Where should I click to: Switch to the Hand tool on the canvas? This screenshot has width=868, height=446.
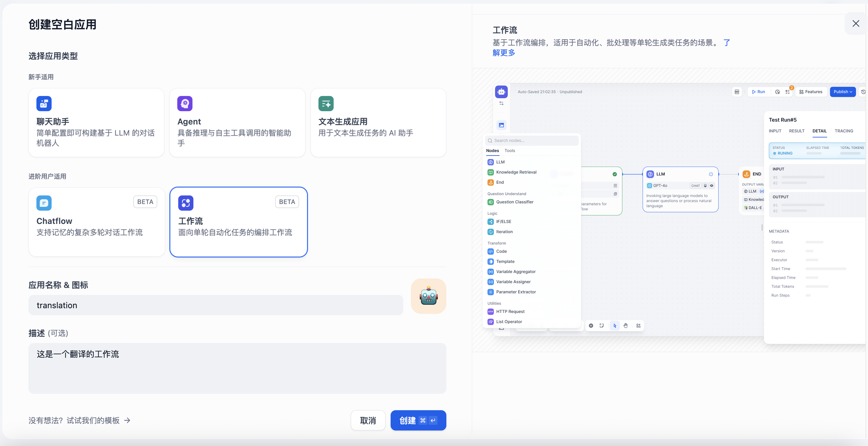click(x=626, y=325)
